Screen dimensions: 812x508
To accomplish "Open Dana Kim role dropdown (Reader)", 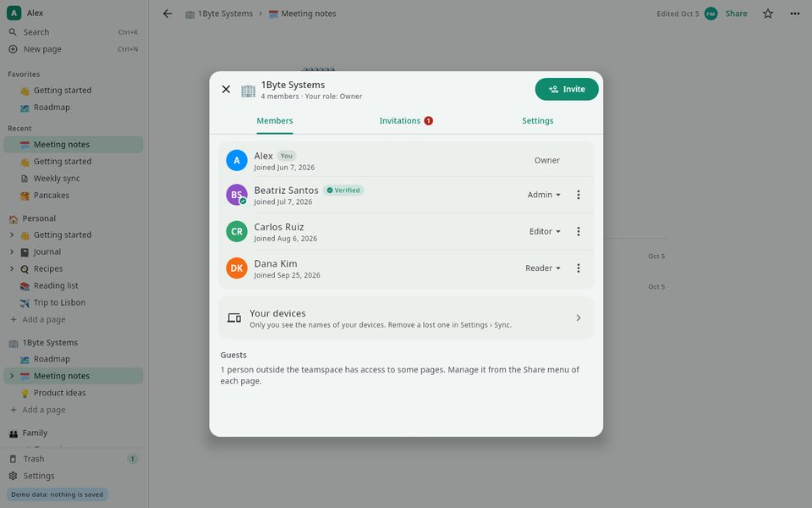I will tap(543, 268).
